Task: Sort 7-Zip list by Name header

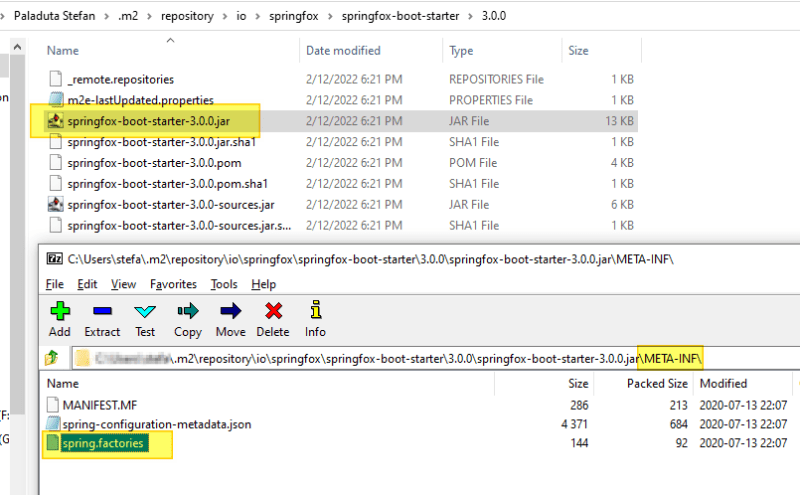Action: pos(63,384)
